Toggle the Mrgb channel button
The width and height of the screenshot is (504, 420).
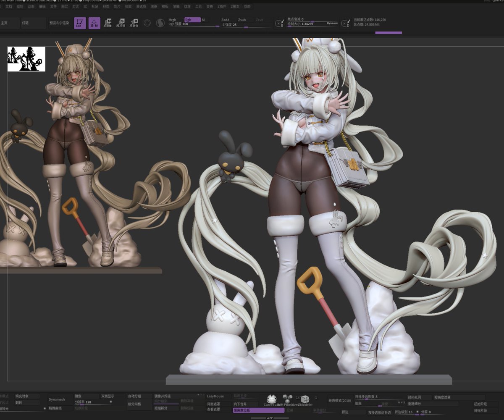click(176, 20)
